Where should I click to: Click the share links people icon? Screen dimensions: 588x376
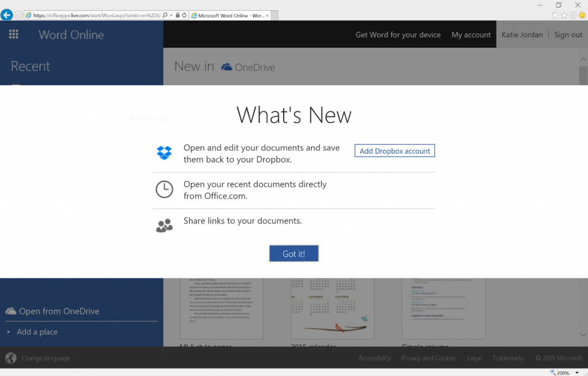coord(165,225)
